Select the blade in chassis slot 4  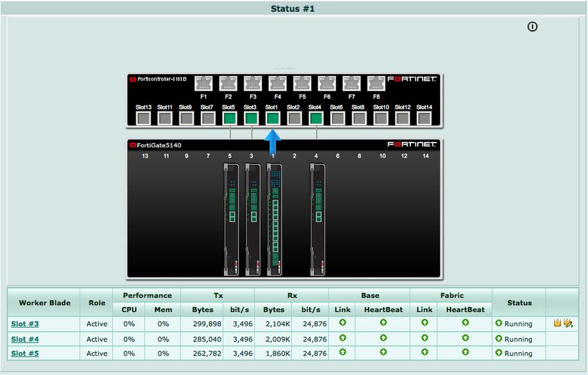(x=318, y=220)
